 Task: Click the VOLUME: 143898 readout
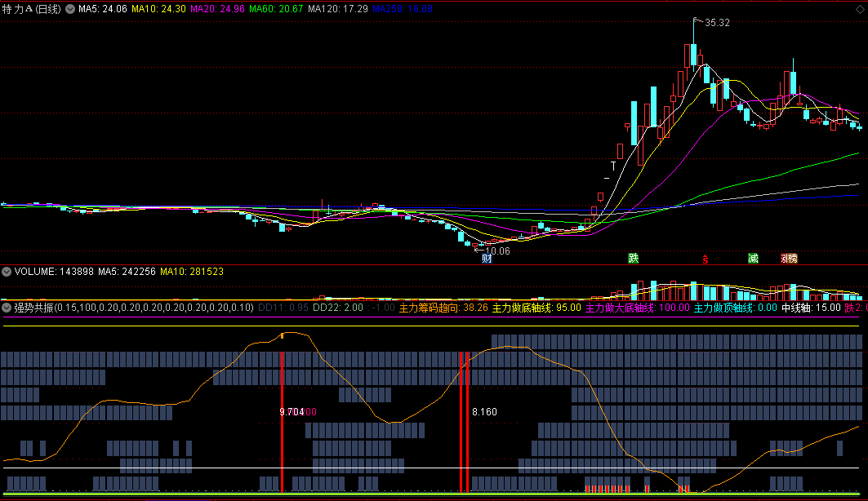click(54, 272)
